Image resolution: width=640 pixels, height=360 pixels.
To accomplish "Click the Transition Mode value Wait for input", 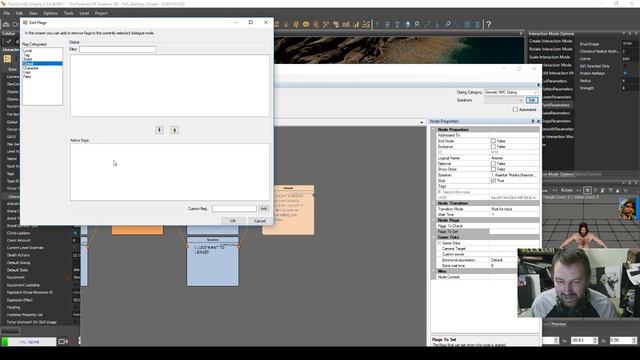I will pos(501,209).
